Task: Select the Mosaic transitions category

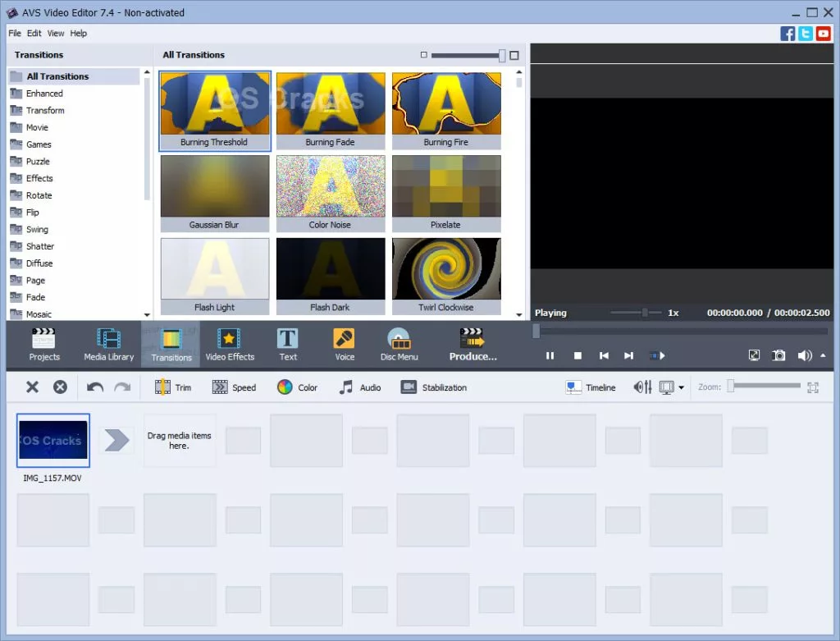Action: pos(74,314)
